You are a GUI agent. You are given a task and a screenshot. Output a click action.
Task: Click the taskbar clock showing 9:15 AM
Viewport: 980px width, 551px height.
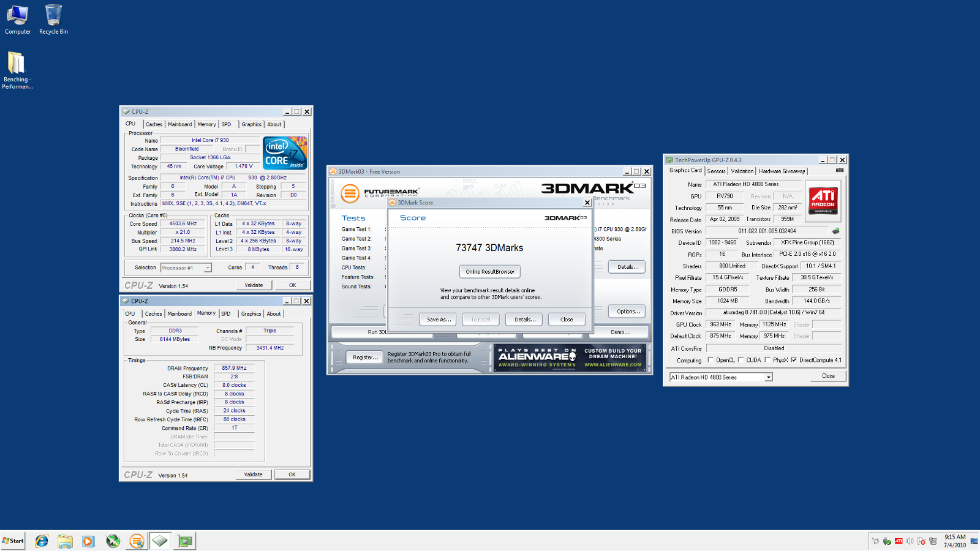pyautogui.click(x=954, y=541)
